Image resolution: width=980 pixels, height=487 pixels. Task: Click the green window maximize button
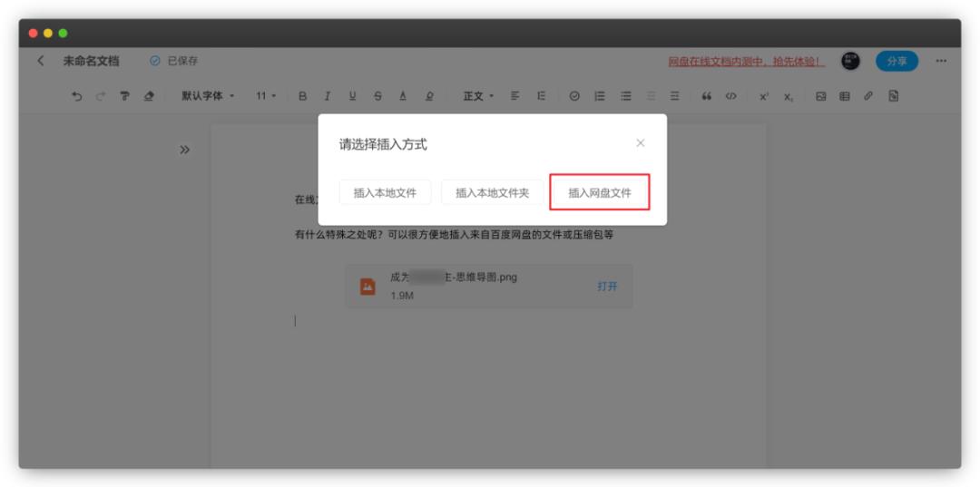click(x=64, y=33)
